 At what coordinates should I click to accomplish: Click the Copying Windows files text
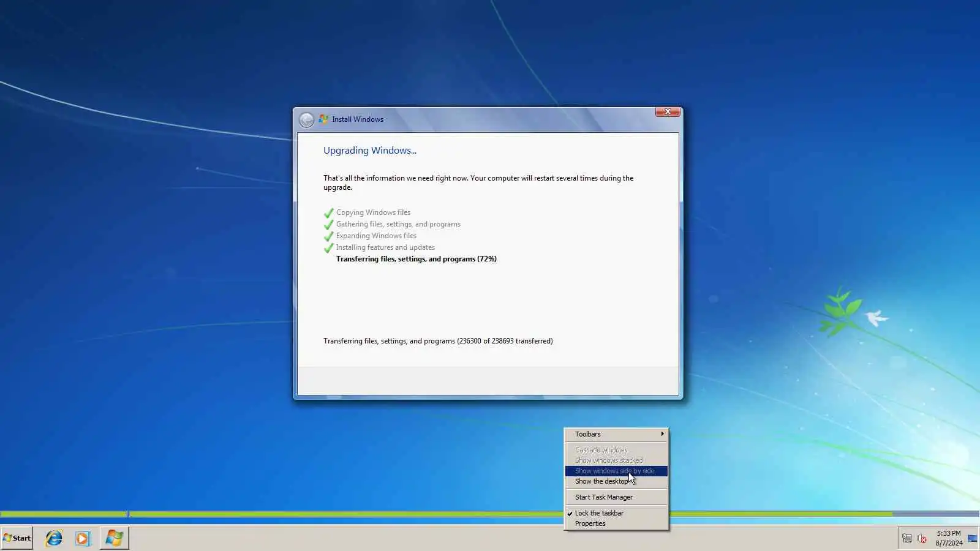click(373, 212)
